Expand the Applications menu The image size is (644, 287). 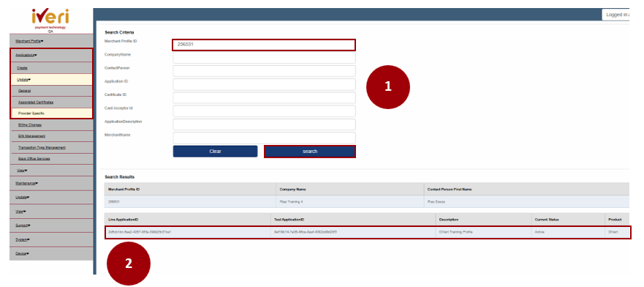click(26, 55)
